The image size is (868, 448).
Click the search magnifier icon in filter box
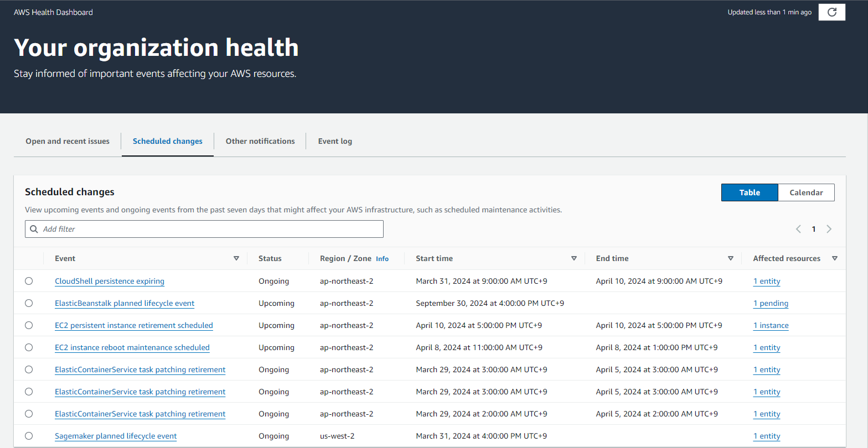[34, 229]
